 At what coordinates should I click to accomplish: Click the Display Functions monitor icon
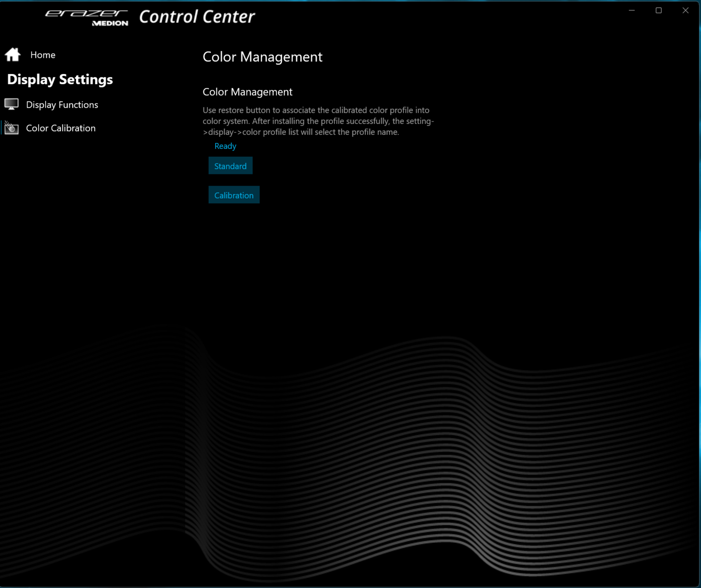tap(11, 104)
